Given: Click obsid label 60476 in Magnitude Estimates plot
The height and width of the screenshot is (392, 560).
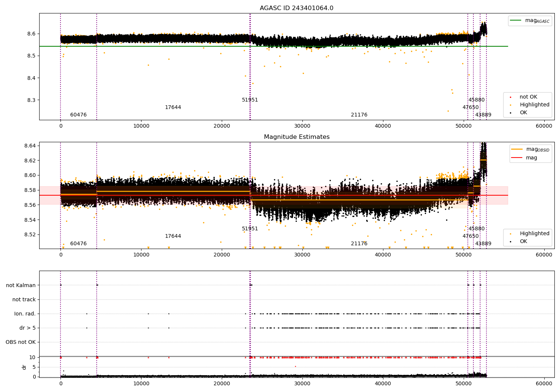Looking at the screenshot, I should tap(78, 244).
